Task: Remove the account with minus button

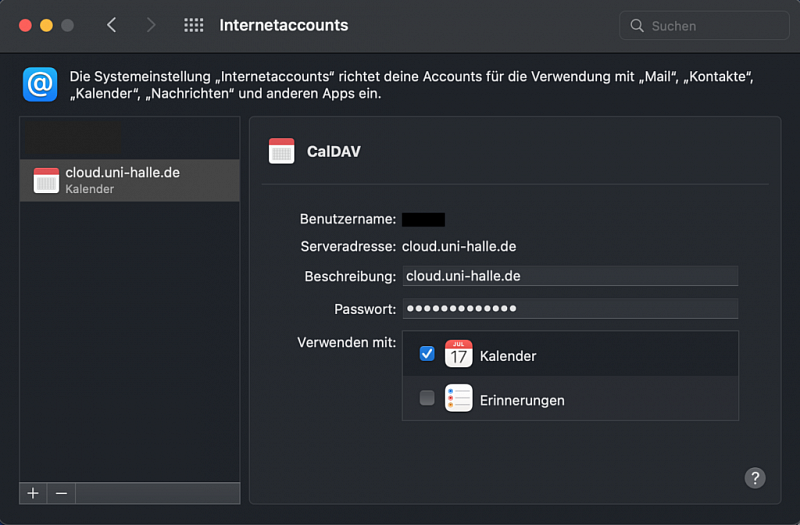Action: 61,493
